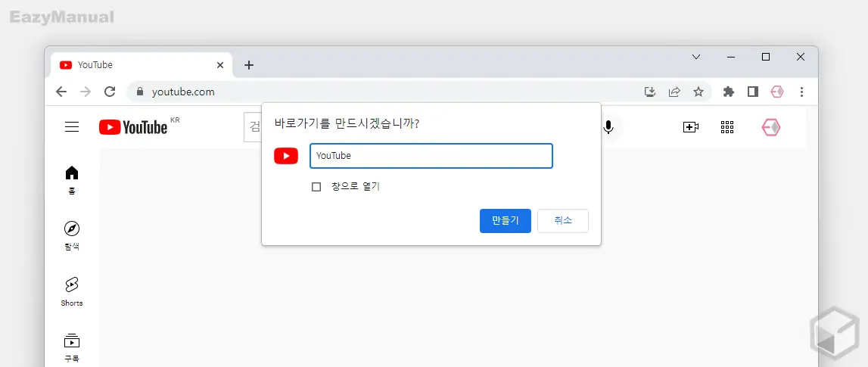Cancel the dialog with 취소
The width and height of the screenshot is (868, 367).
[563, 221]
